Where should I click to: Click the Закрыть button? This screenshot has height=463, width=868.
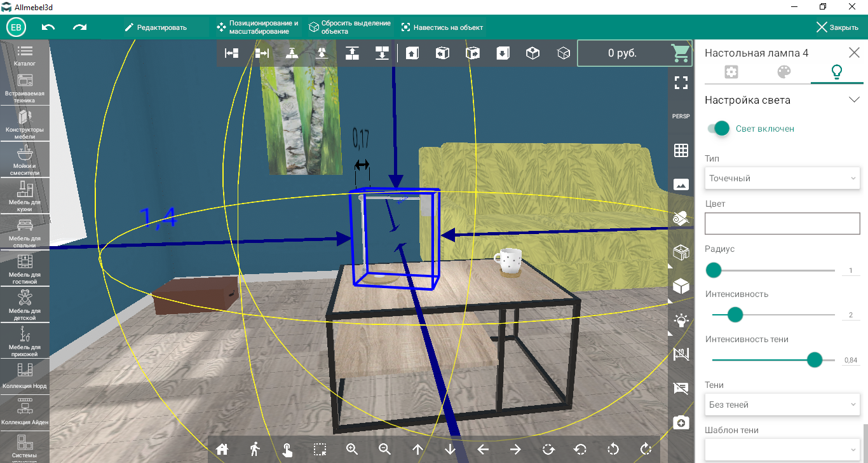click(838, 27)
